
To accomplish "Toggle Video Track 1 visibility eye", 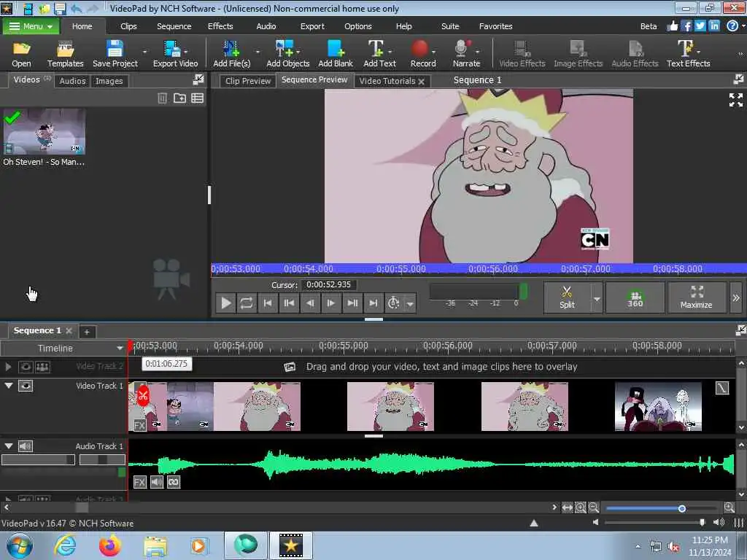I will click(x=26, y=386).
